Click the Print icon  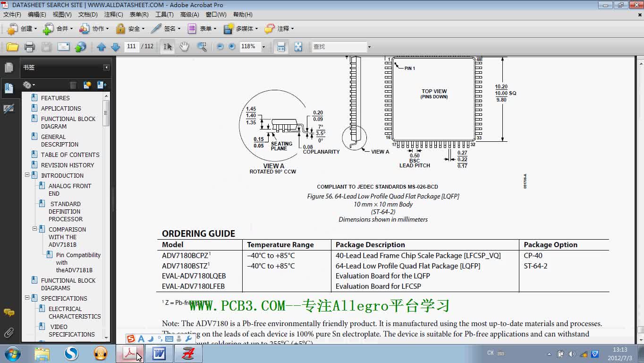[x=30, y=47]
